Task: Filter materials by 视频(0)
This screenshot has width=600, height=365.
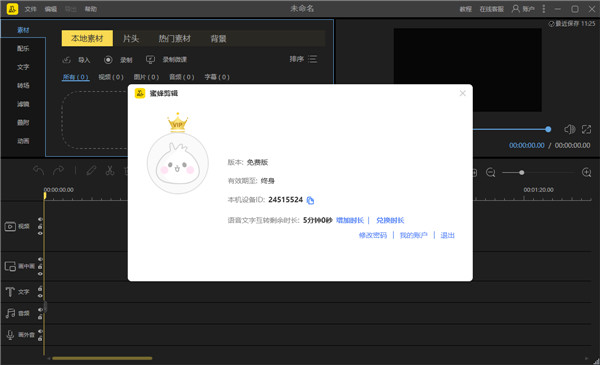Action: pos(111,77)
